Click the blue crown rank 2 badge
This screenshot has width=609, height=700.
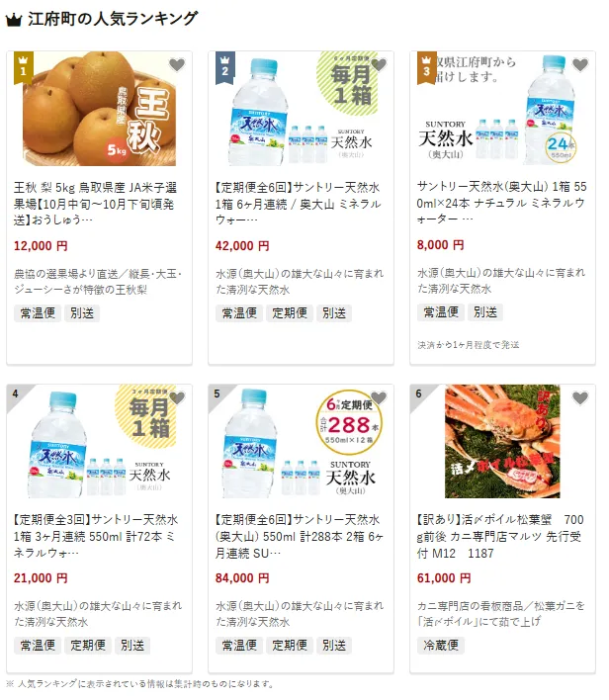(225, 68)
